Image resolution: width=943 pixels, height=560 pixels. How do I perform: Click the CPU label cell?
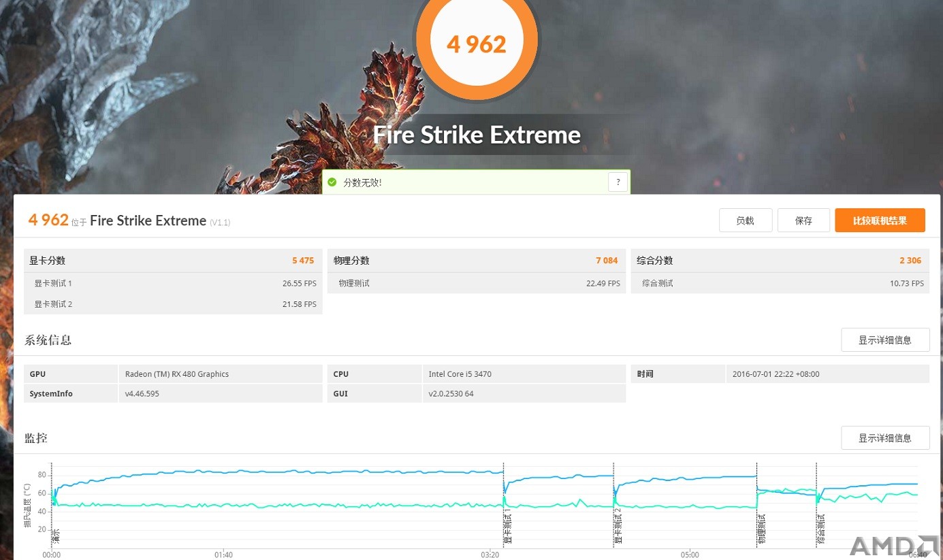374,374
